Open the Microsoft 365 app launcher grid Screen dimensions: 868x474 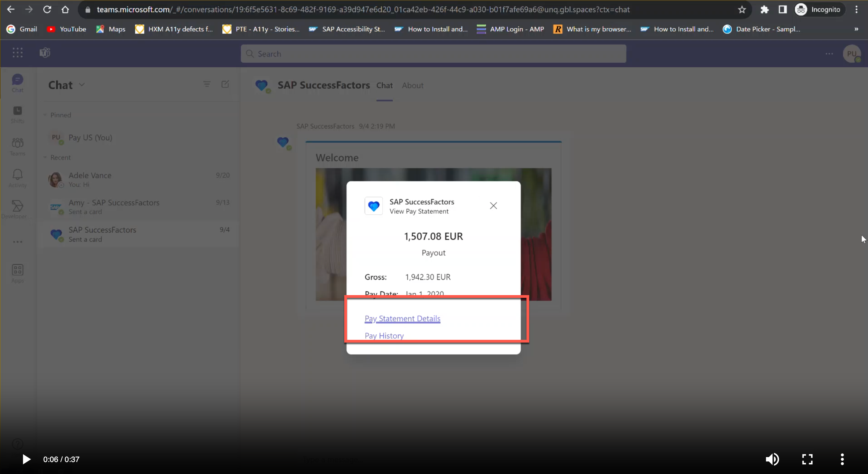(17, 53)
